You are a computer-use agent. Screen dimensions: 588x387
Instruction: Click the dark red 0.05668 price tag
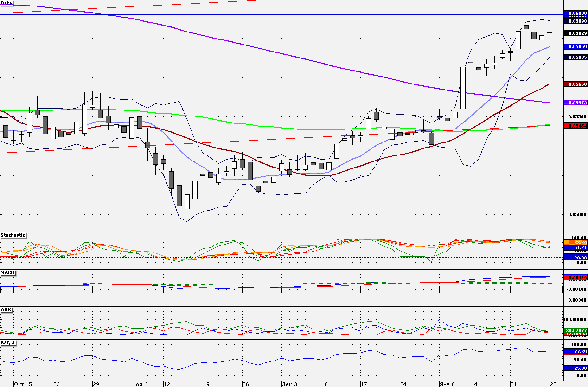click(575, 84)
